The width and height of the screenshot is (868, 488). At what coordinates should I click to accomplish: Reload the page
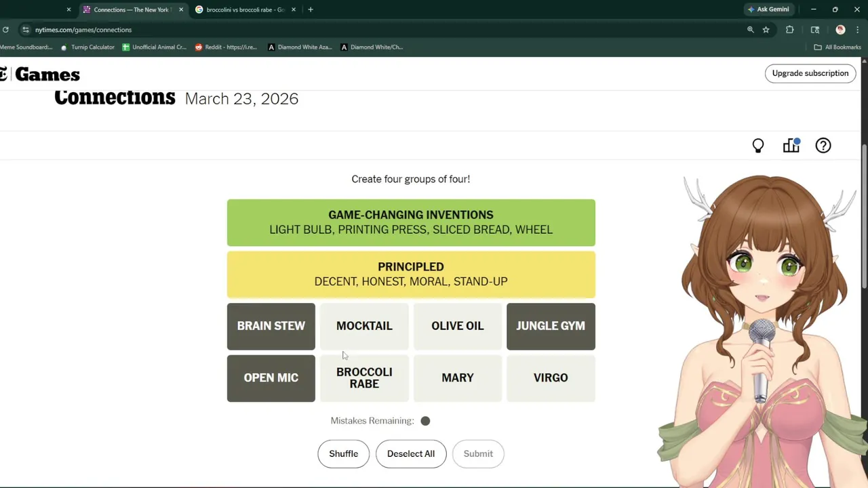[x=5, y=30]
